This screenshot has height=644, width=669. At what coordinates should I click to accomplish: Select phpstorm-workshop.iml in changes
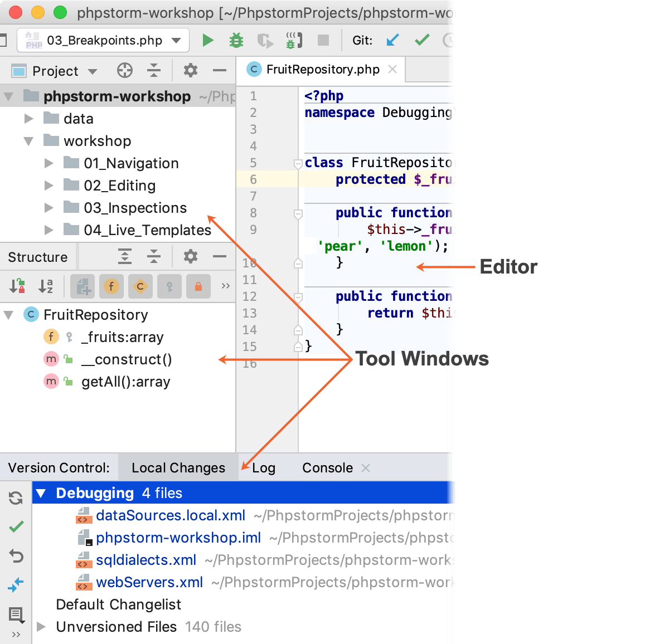click(178, 538)
